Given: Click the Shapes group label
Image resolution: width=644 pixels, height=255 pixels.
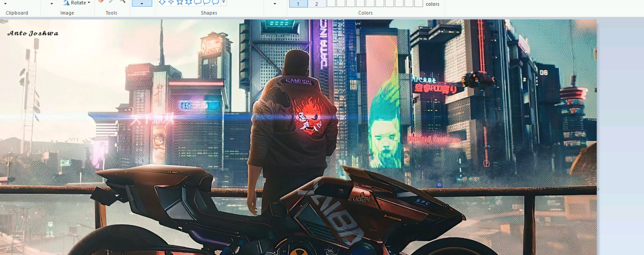Looking at the screenshot, I should 209,13.
